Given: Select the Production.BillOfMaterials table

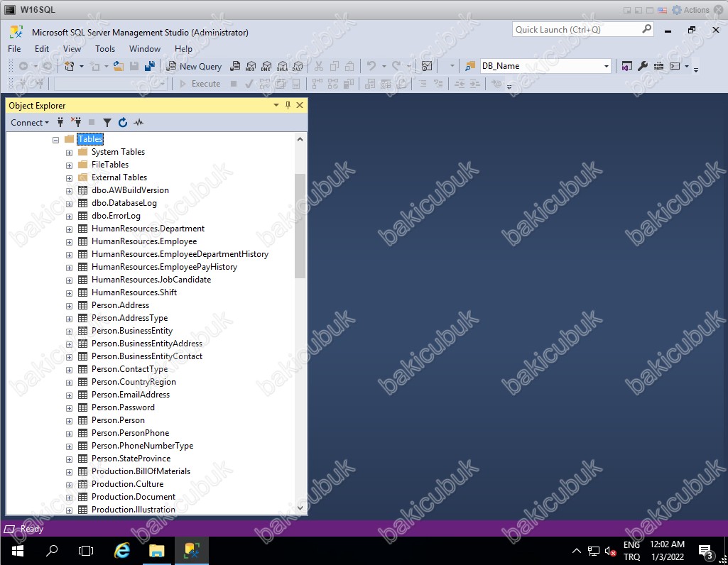Looking at the screenshot, I should click(x=141, y=471).
